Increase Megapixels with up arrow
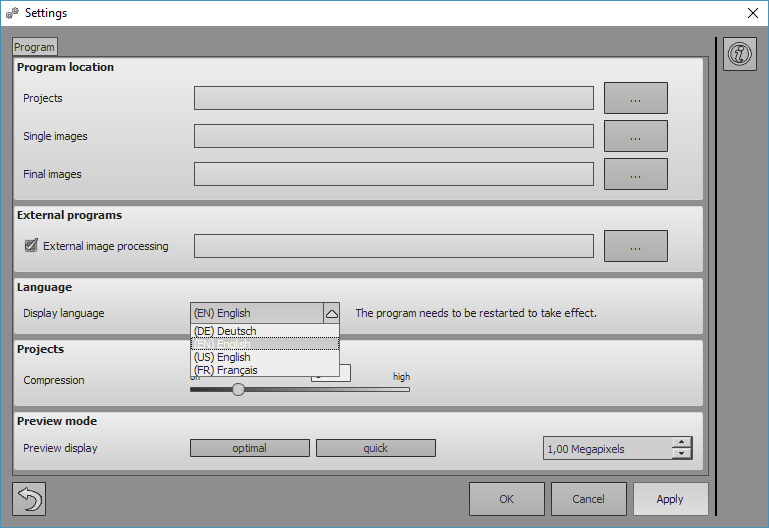This screenshot has height=528, width=769. pos(682,443)
